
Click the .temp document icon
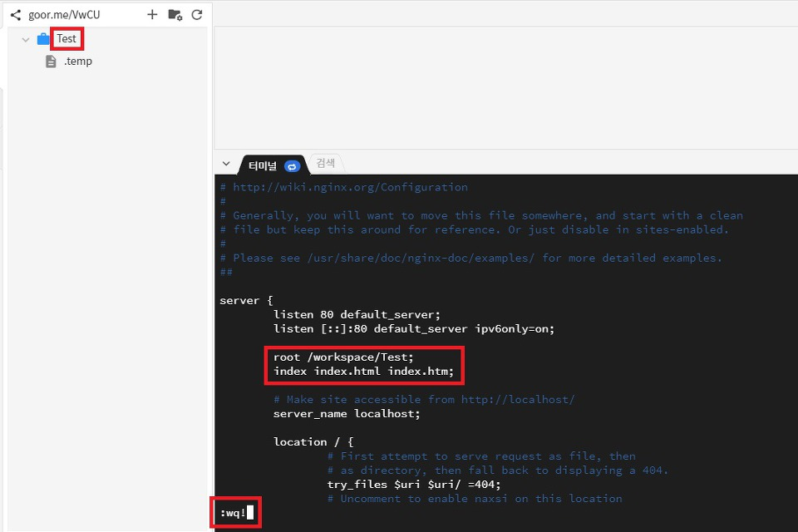click(51, 62)
